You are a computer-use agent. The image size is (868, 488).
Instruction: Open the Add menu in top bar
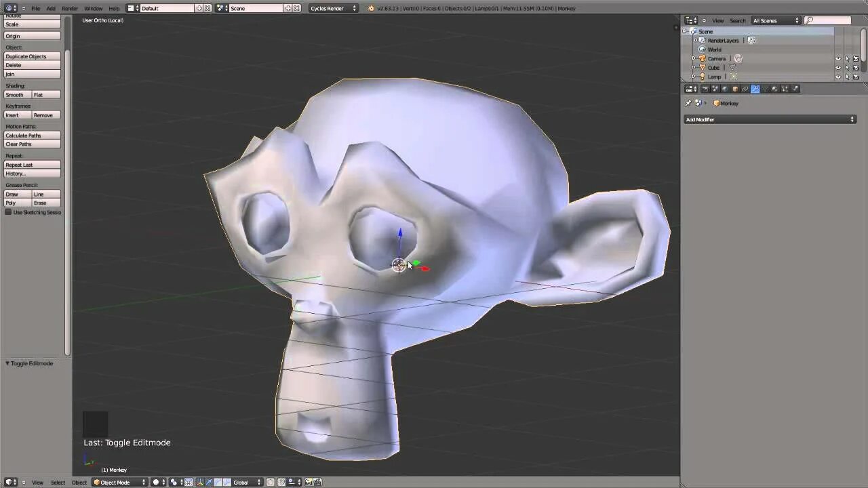pos(51,8)
